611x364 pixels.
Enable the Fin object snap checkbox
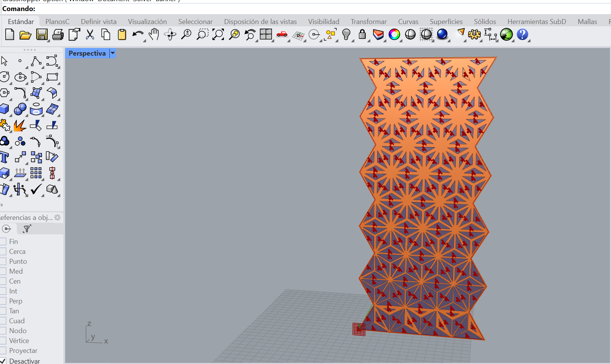tap(3, 242)
